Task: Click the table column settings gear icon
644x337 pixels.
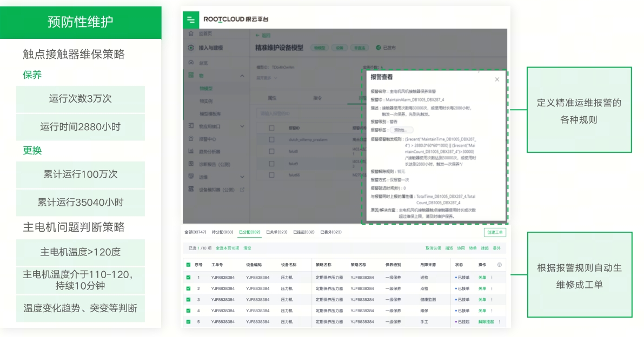Action: coord(499,265)
